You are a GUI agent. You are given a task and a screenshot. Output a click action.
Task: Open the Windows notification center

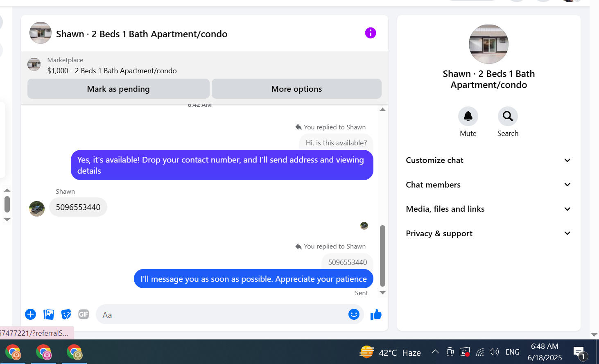click(581, 352)
